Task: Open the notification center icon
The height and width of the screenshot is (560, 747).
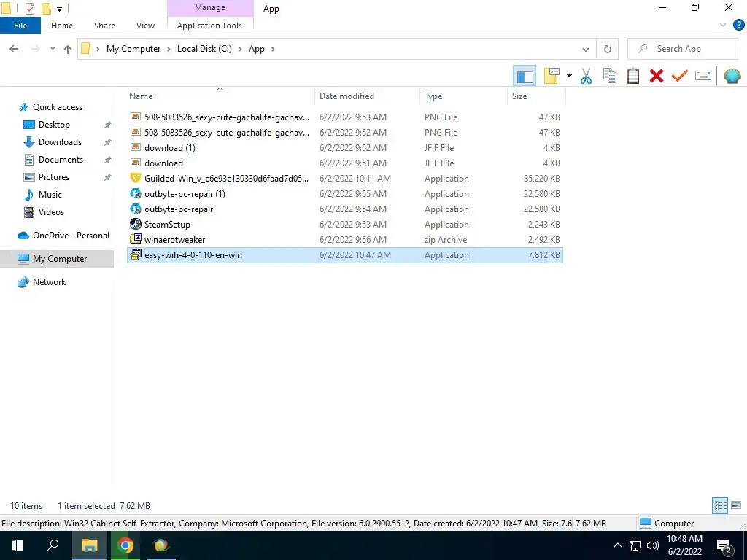Action: 724,546
